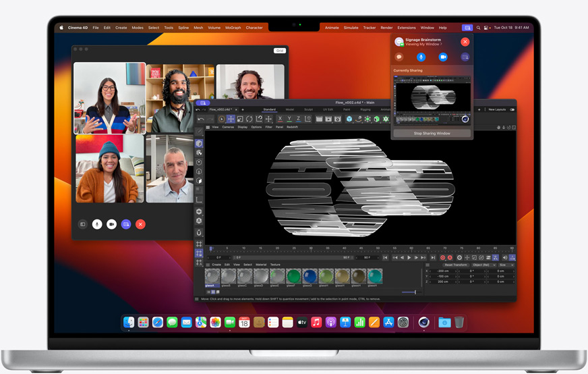Open the viewport hamburger menu left of View

click(208, 128)
